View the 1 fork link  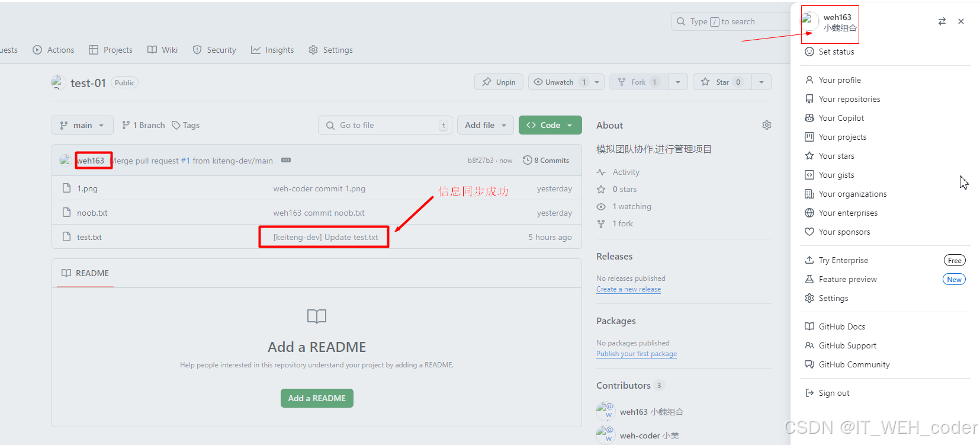pos(615,223)
